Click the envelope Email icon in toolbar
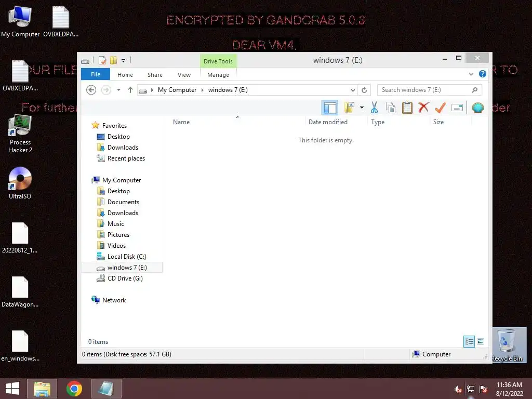 (457, 108)
